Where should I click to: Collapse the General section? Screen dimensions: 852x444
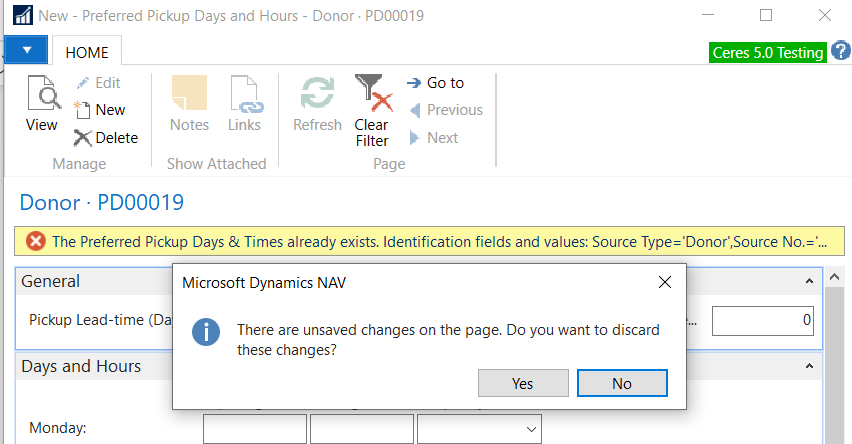809,282
